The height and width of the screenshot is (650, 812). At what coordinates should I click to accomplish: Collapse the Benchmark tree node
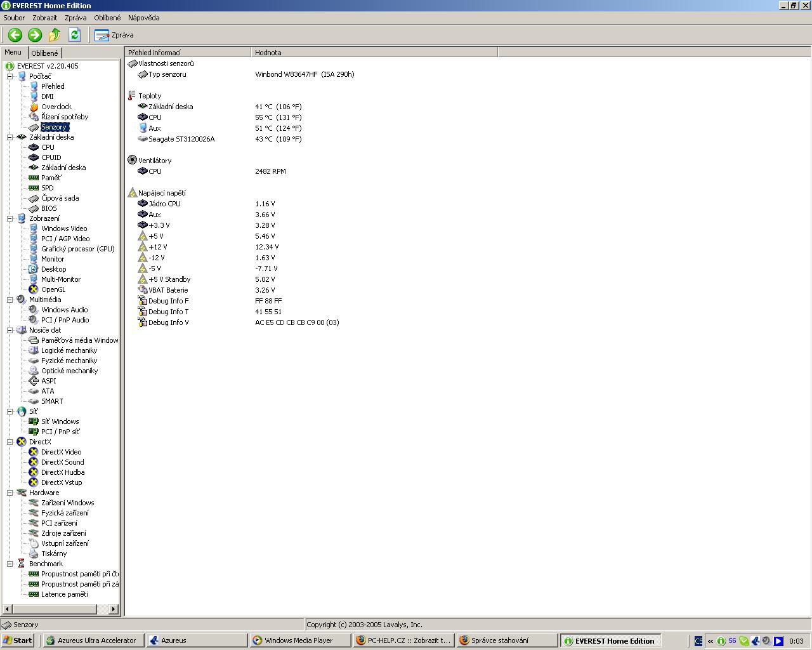tap(10, 564)
